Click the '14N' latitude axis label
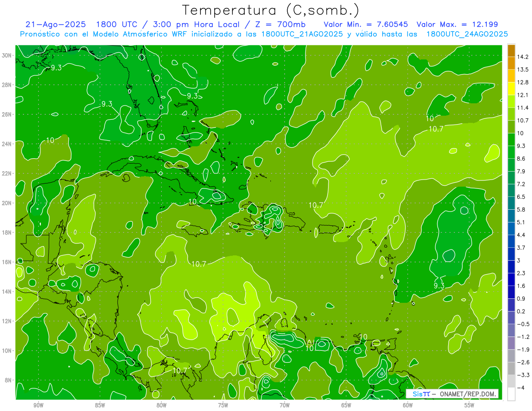Viewport: 532px width, 411px height. 8,292
